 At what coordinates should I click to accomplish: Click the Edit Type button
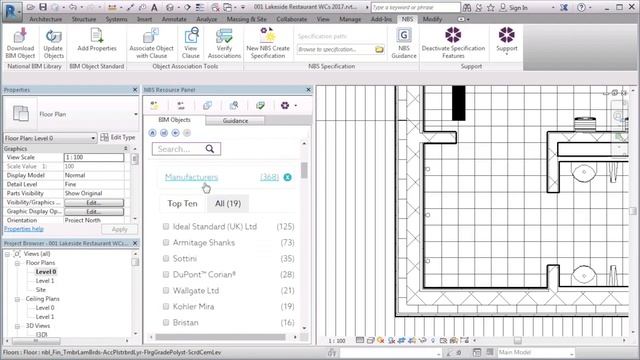[x=118, y=138]
